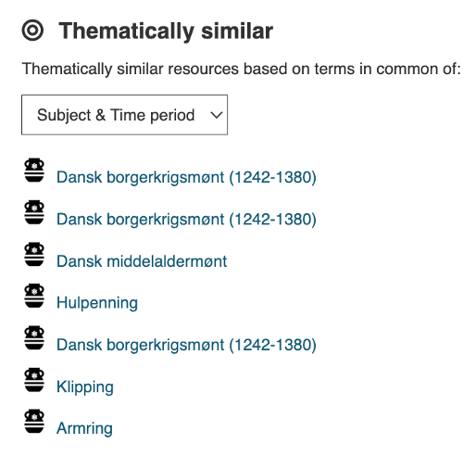Open the Hulpenning resource link
Screen dimensions: 476x456
tap(97, 303)
